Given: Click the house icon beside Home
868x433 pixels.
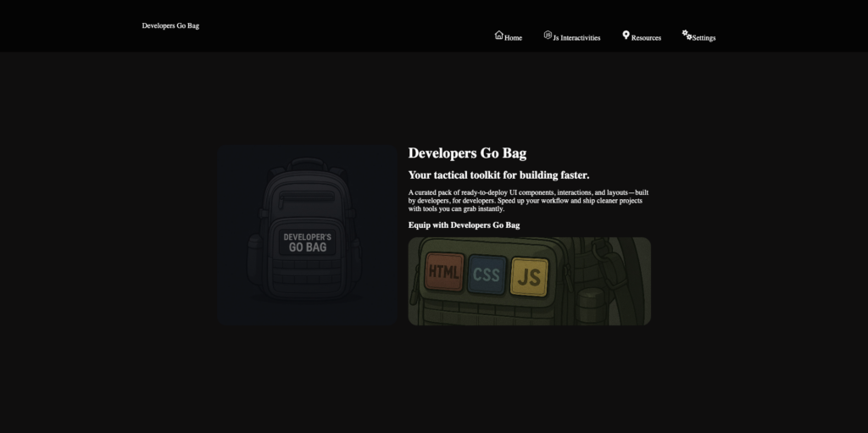Looking at the screenshot, I should pos(499,35).
